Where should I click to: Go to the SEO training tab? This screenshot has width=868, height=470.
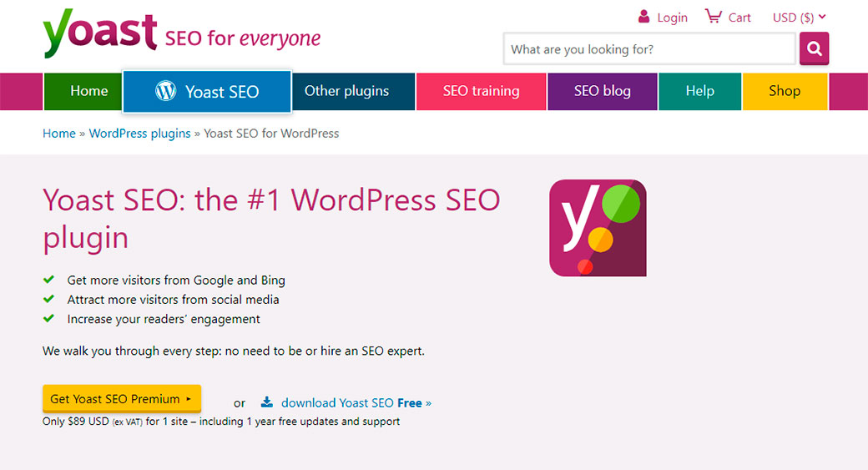tap(481, 91)
